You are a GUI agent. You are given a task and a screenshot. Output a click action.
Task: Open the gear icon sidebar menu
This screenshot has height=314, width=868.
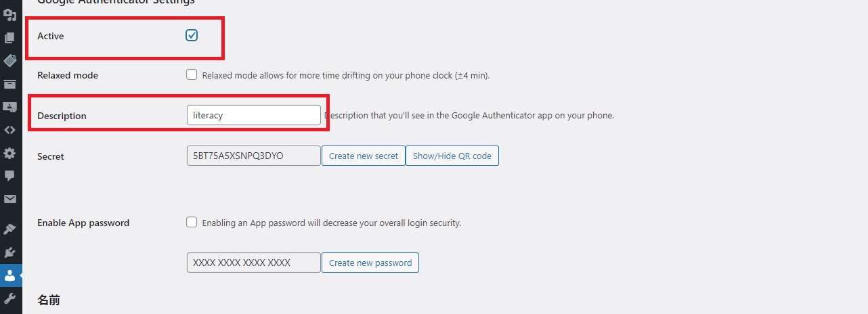9,153
